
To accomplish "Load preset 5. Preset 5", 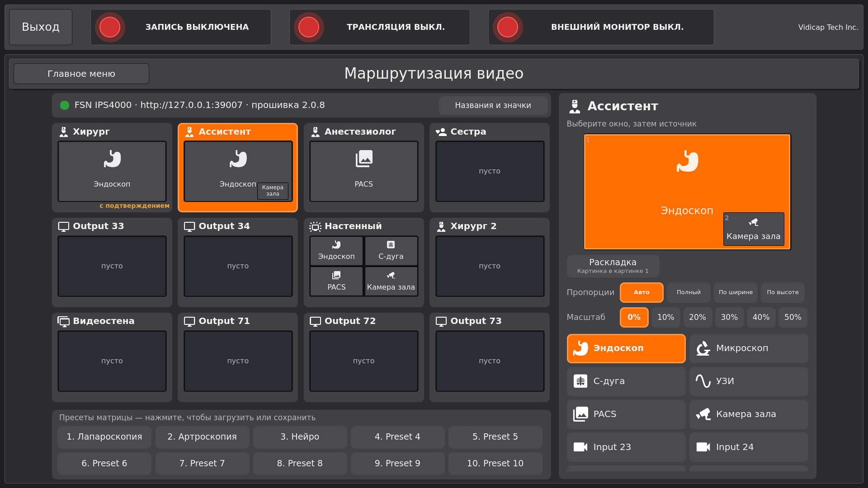I will pos(495,437).
